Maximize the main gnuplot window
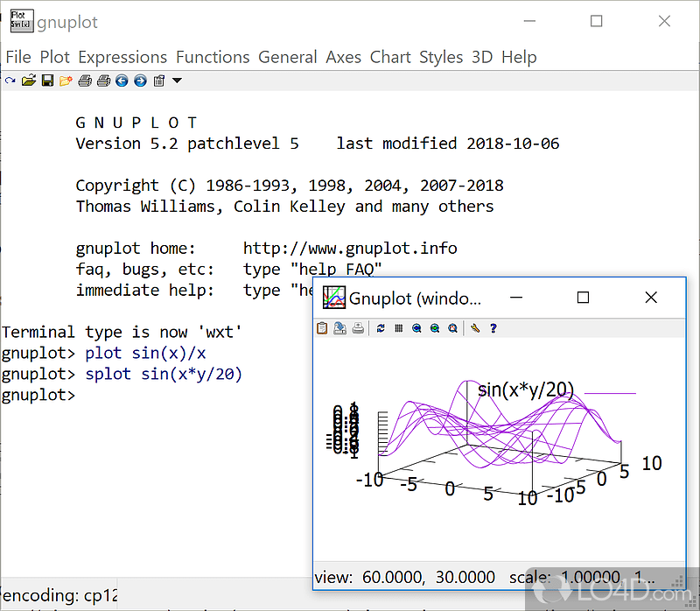 click(597, 21)
